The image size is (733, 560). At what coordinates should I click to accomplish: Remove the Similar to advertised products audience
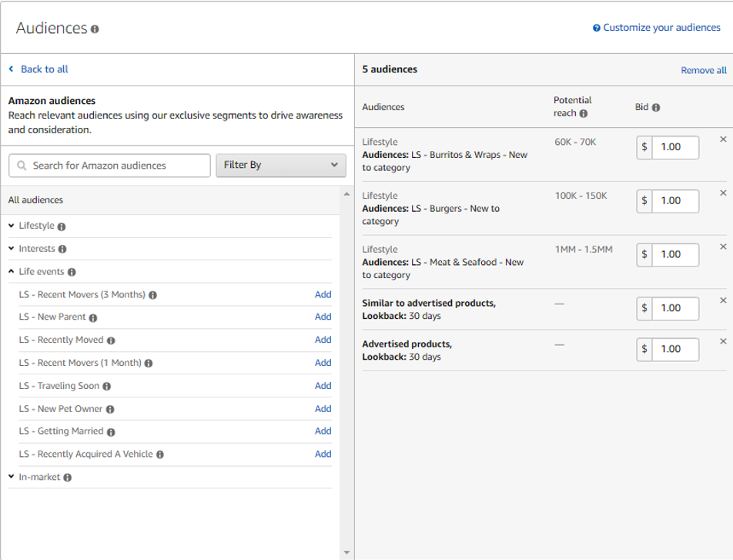pyautogui.click(x=722, y=300)
